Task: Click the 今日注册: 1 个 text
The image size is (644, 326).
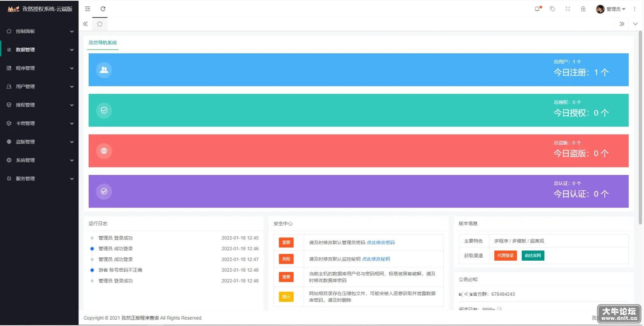Action: [x=581, y=73]
